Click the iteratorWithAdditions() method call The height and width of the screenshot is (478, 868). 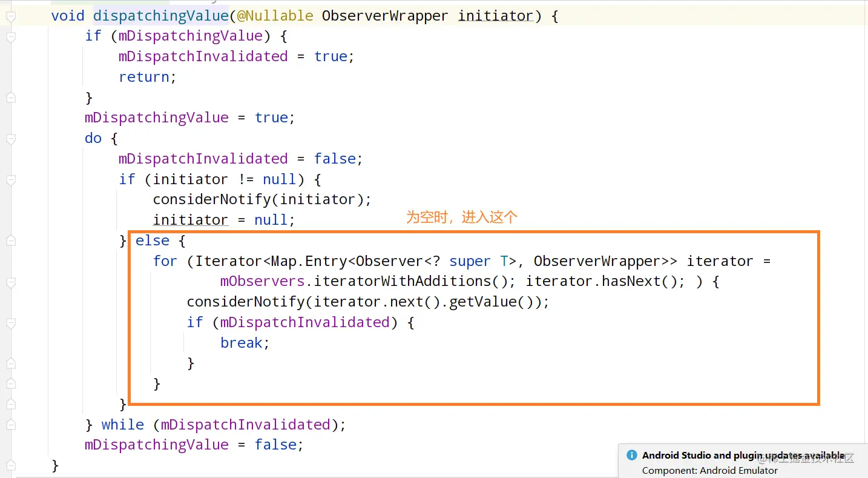click(x=415, y=282)
